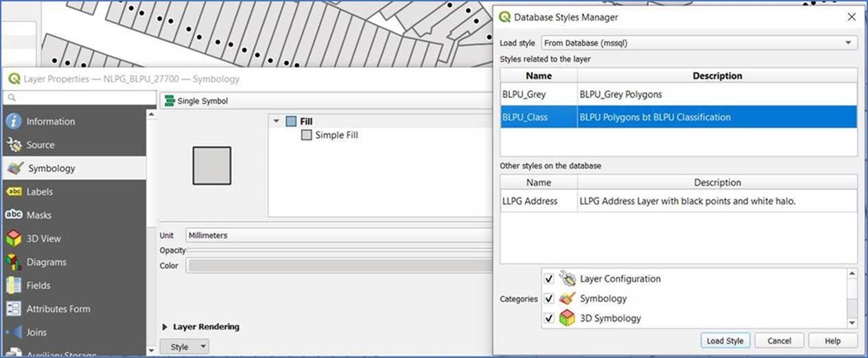The image size is (868, 358).
Task: Open the Load style source dropdown
Action: tap(699, 43)
